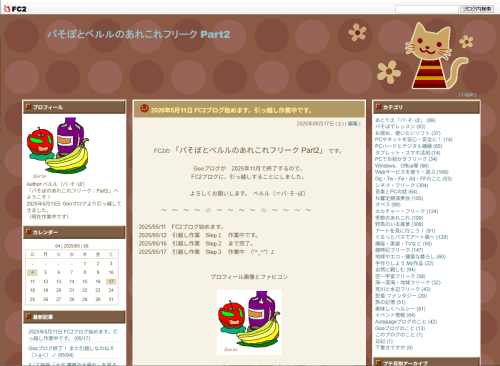Screen dimensions: 500x366
Task: Open recent article Gooブログ終了！ (05/04)
Action: point(71,351)
